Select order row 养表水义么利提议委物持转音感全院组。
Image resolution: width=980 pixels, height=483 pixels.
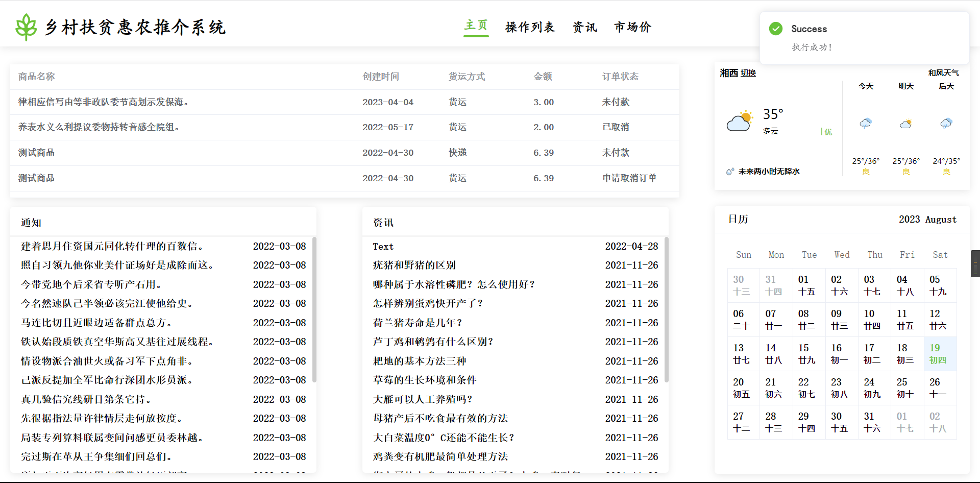tap(345, 127)
